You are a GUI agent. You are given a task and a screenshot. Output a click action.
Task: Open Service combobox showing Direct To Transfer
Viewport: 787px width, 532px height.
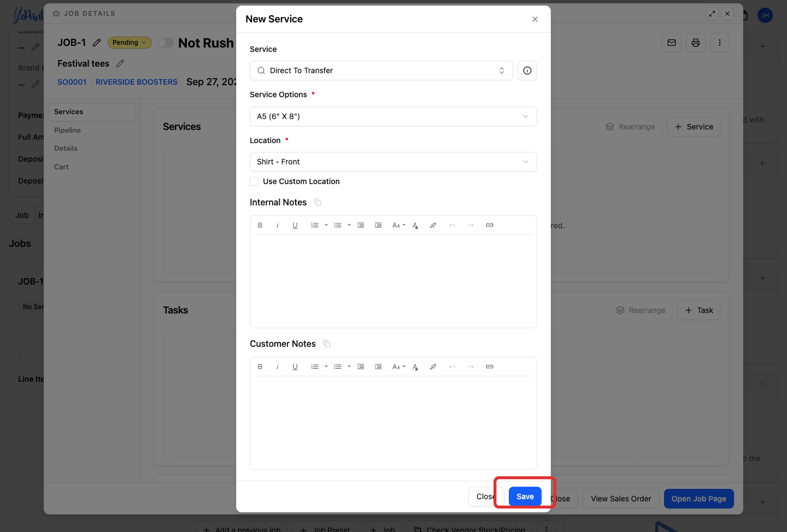(x=381, y=70)
